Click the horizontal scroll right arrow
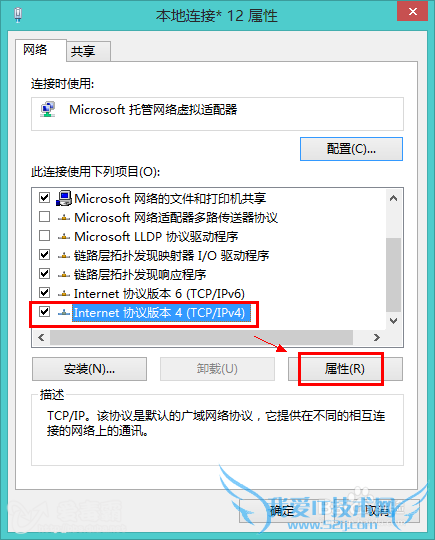435x540 pixels. (377, 337)
